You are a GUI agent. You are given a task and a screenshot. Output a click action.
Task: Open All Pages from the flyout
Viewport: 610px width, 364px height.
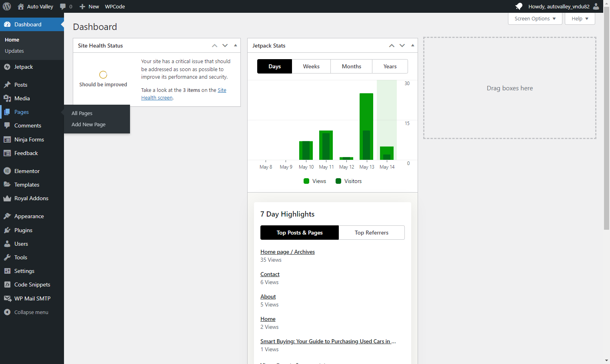(82, 113)
